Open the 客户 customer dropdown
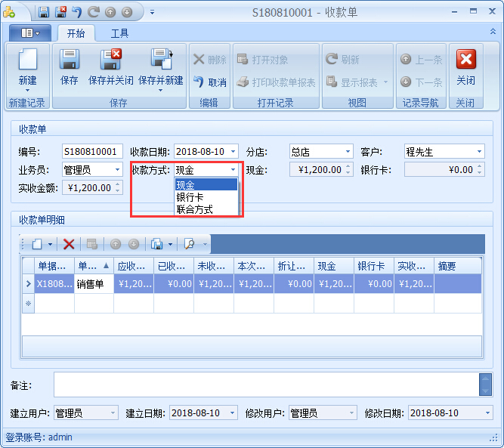The height and width of the screenshot is (448, 504). (479, 152)
